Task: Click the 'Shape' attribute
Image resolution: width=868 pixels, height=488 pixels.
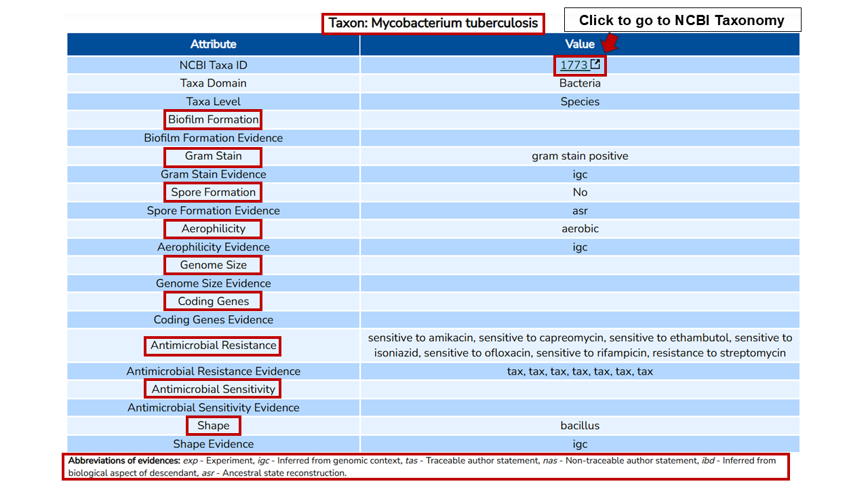Action: pos(214,426)
